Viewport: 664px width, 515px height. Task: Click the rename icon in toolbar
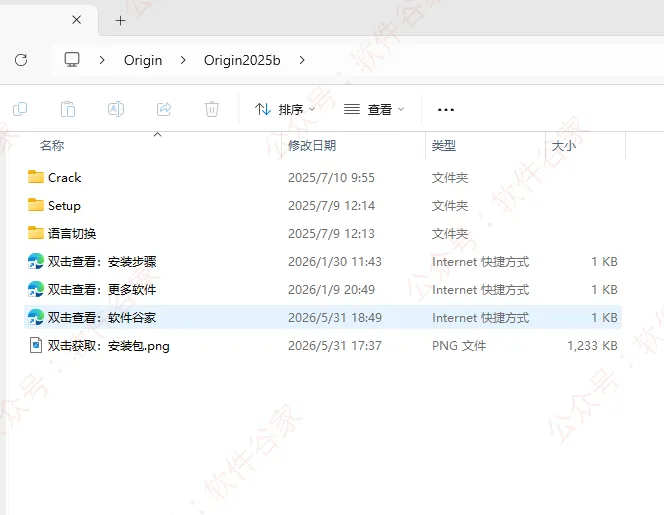pyautogui.click(x=116, y=109)
